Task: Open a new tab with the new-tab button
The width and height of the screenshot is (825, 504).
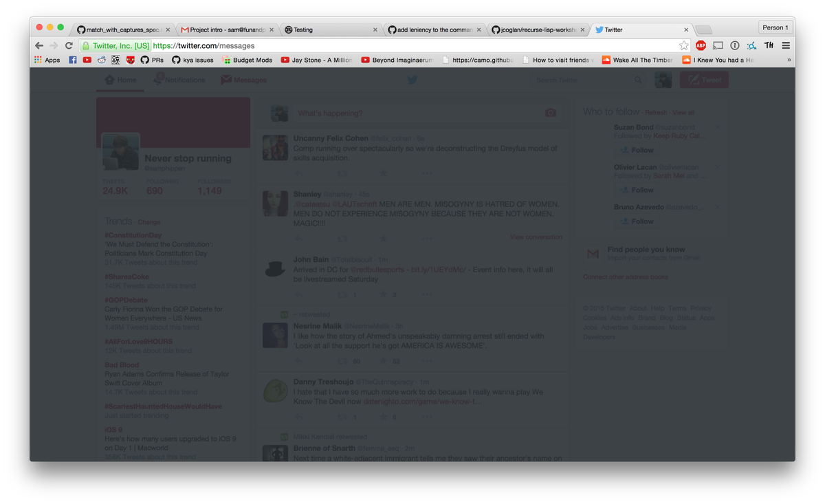Action: tap(703, 30)
